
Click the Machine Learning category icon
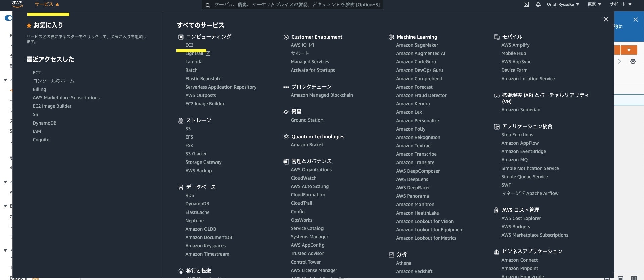[391, 37]
